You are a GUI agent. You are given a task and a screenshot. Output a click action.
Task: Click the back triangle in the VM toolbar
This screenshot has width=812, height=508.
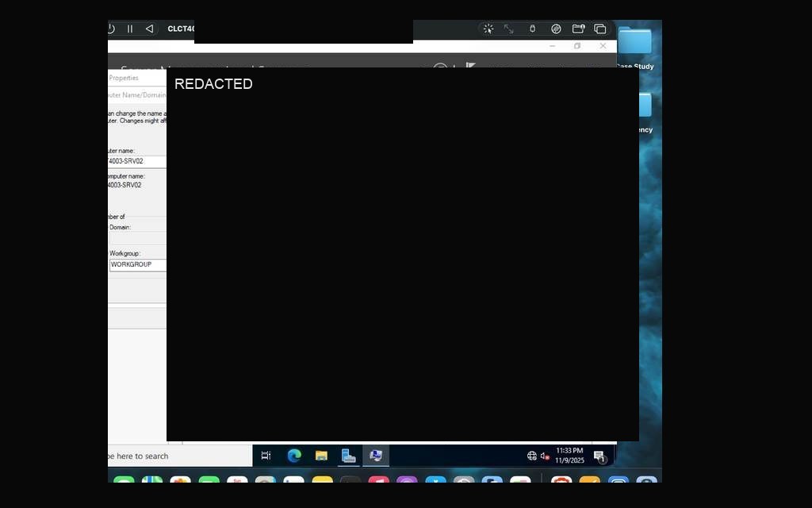(x=149, y=29)
